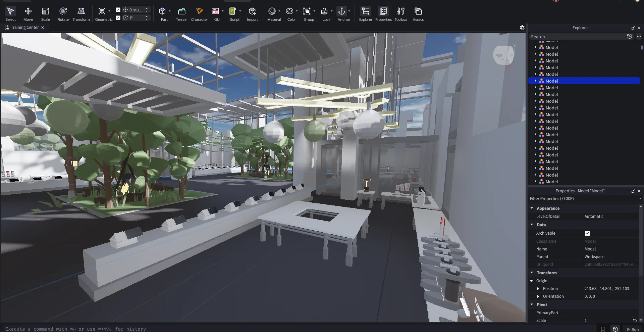644x332 pixels.
Task: Open the Assets manager
Action: [x=418, y=14]
